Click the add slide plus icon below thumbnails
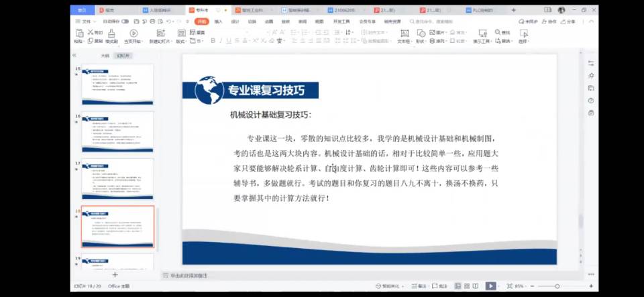This screenshot has width=644, height=297. (115, 275)
